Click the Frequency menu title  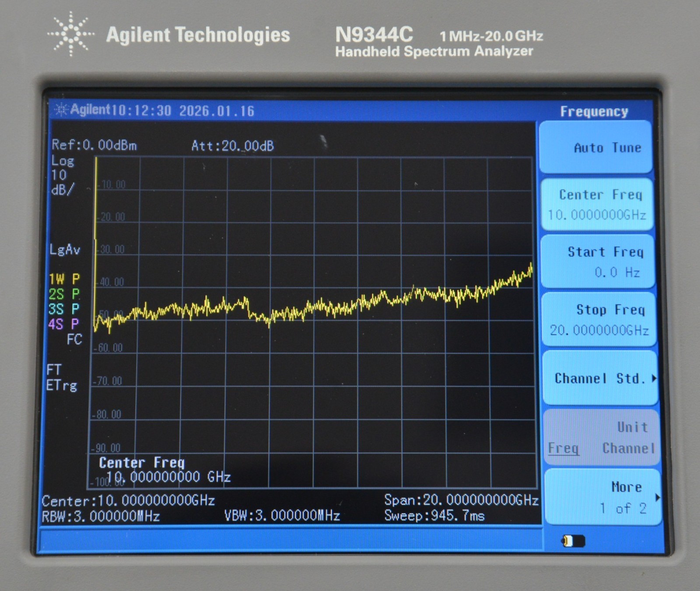pos(594,112)
